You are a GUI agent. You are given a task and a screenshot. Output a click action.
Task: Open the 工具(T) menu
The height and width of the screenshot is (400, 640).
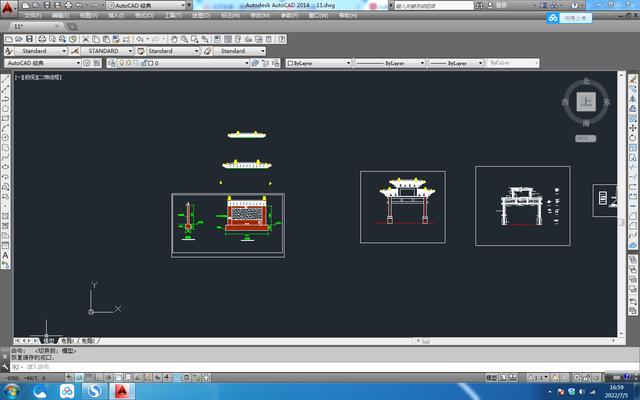click(x=173, y=17)
